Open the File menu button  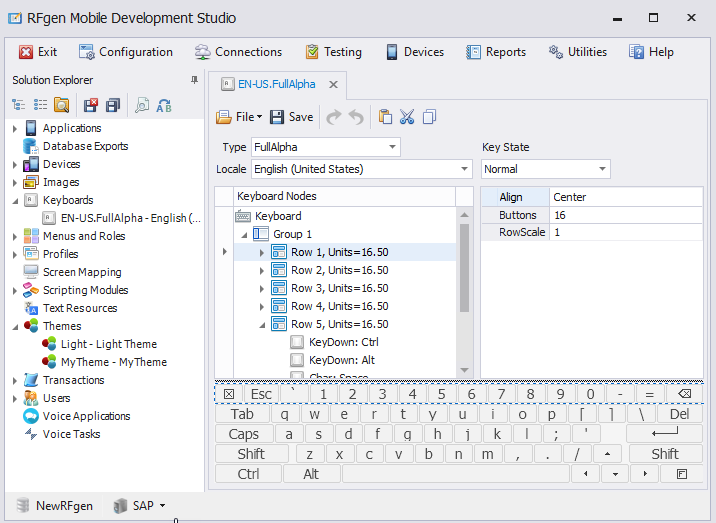pos(239,117)
